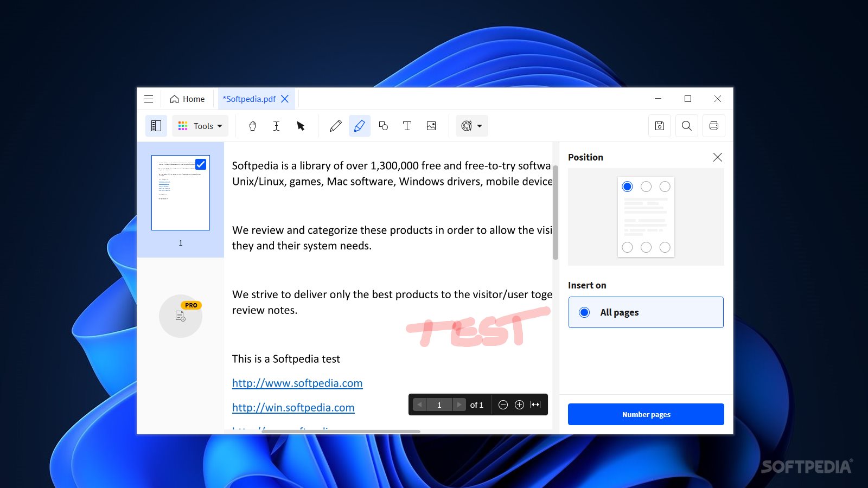Image resolution: width=868 pixels, height=488 pixels.
Task: Select bottom-left position radio
Action: [x=627, y=247]
